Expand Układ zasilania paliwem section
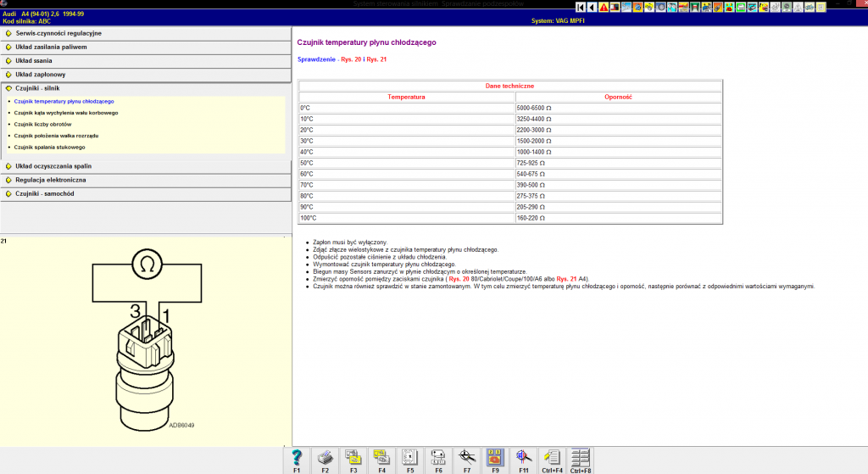This screenshot has height=474, width=868. tap(146, 47)
